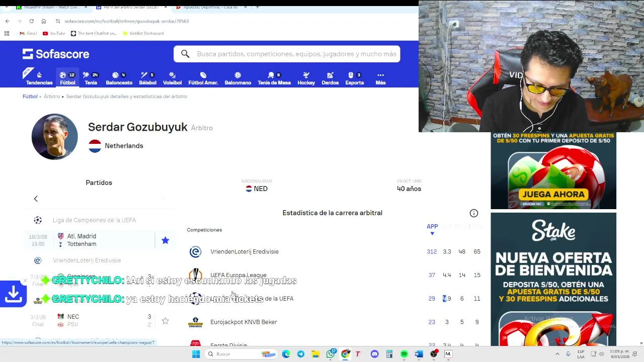Show hidden system tray icons
This screenshot has width=644, height=362.
(x=557, y=354)
